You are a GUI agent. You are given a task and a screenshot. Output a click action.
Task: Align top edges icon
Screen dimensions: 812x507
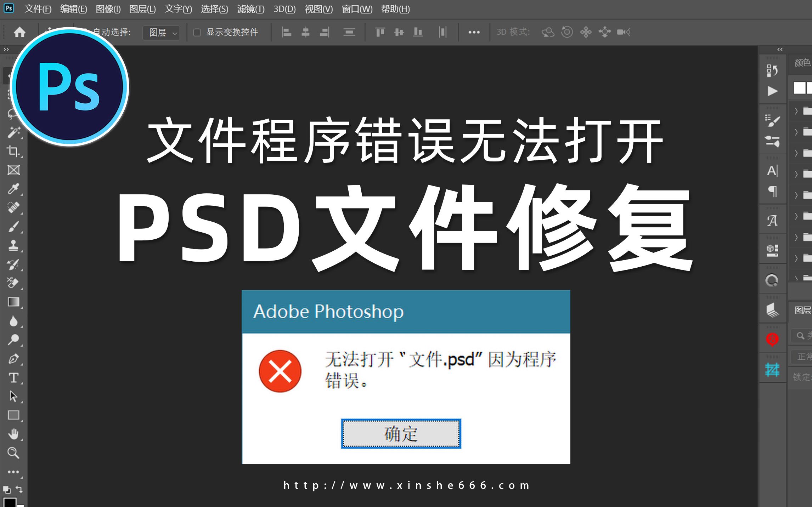point(380,32)
